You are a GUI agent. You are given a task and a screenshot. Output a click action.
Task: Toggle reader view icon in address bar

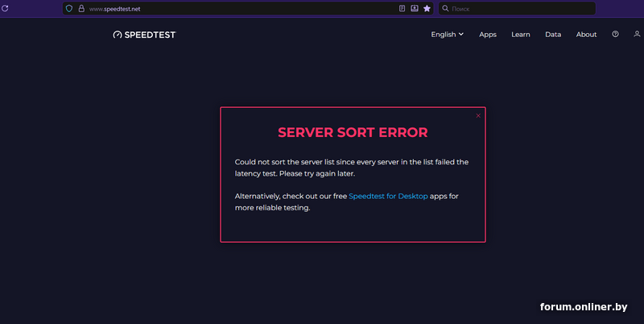tap(402, 8)
